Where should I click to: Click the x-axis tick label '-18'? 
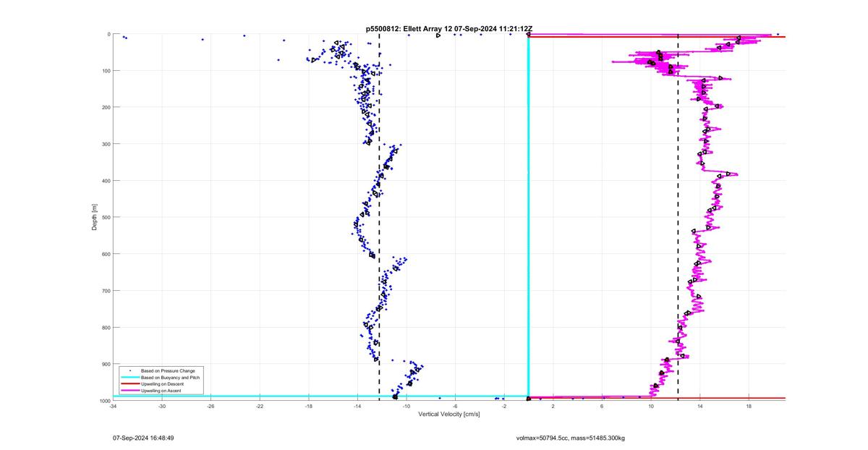tap(309, 407)
